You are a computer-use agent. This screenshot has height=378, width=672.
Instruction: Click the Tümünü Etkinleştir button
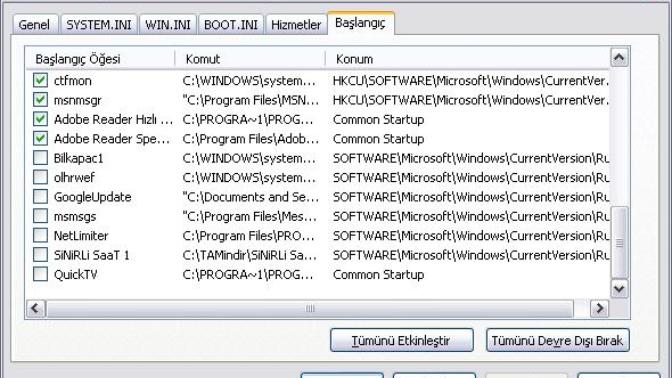pyautogui.click(x=402, y=340)
